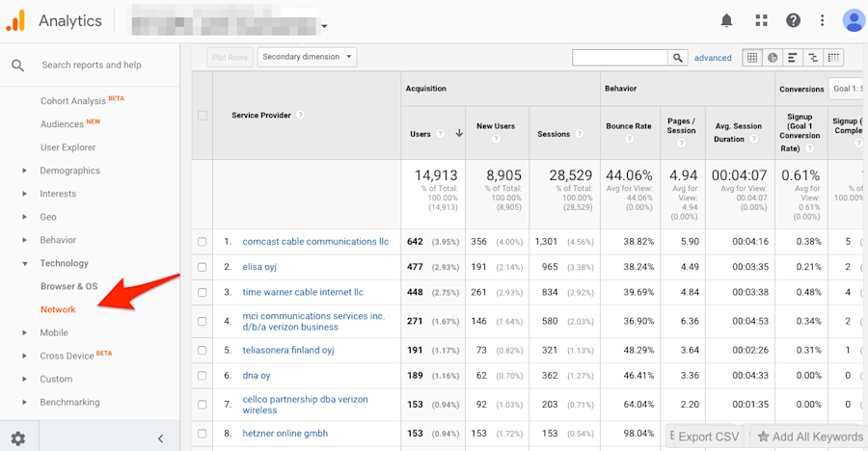Click the table search magnifier button
This screenshot has width=868, height=451.
(x=678, y=58)
